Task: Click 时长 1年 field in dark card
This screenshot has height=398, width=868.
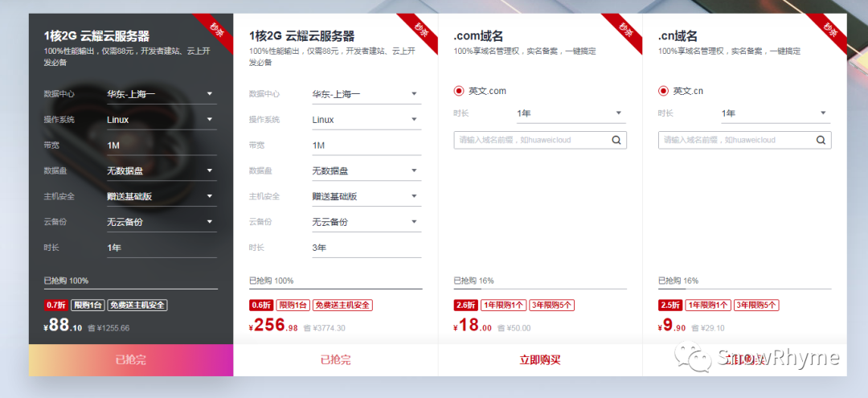Action: click(x=162, y=248)
